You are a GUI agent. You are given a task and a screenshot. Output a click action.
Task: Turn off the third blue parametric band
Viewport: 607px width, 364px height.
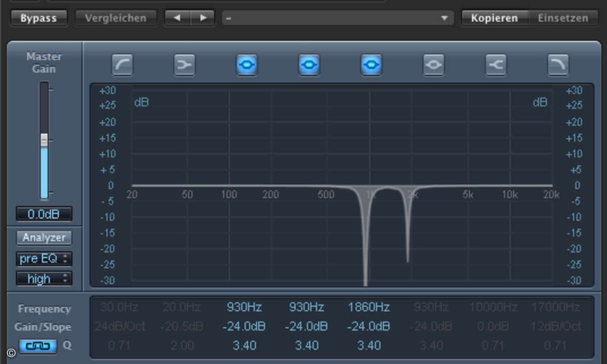tap(371, 65)
